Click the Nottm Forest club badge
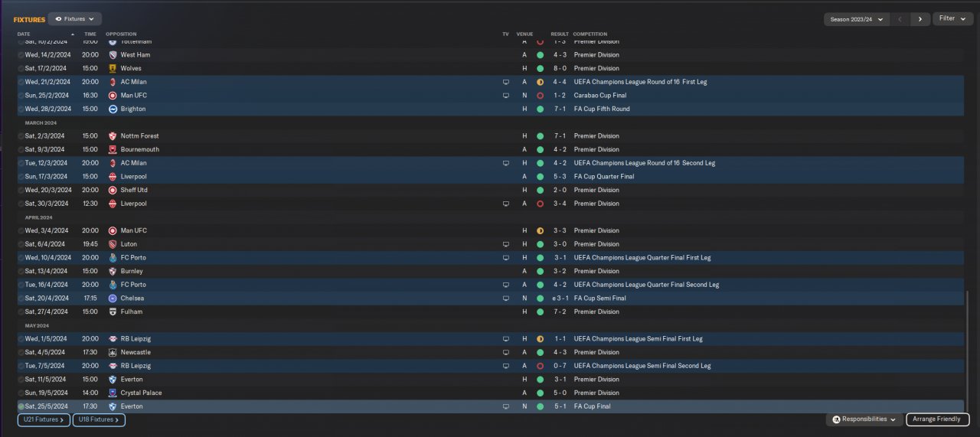The width and height of the screenshot is (980, 437). [x=113, y=136]
